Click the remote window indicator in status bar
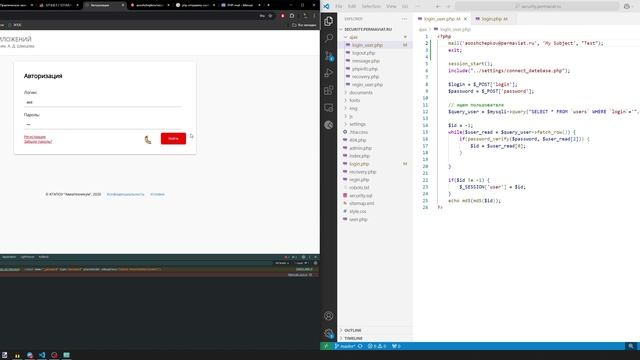Image resolution: width=640 pixels, height=360 pixels. [x=326, y=346]
